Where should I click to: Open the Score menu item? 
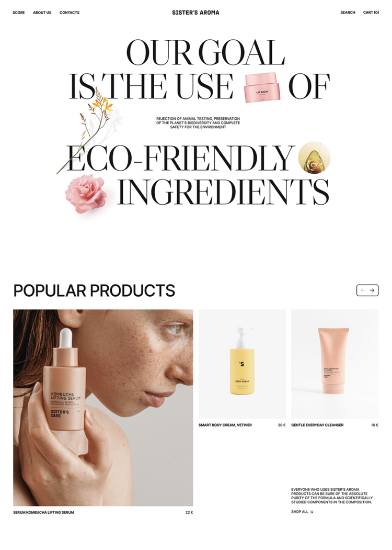[19, 13]
